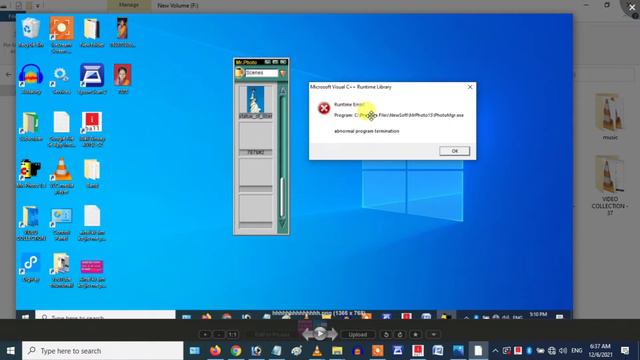Switch to the Manage tab in File Explorer
This screenshot has height=360, width=640.
129,5
